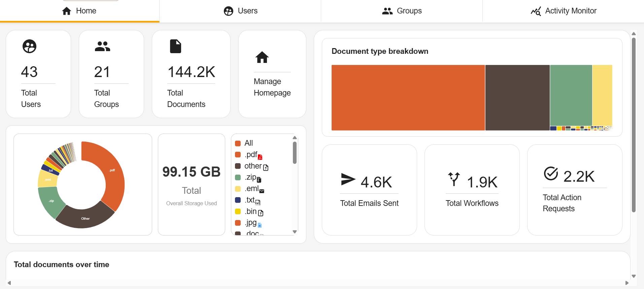Screen dimensions: 644x289
Task: Open the Manage Homepage link
Action: click(x=272, y=87)
